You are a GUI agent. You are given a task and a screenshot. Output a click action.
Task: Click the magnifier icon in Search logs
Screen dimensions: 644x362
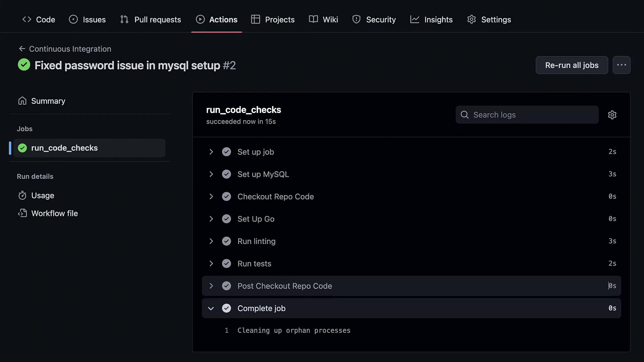point(465,115)
